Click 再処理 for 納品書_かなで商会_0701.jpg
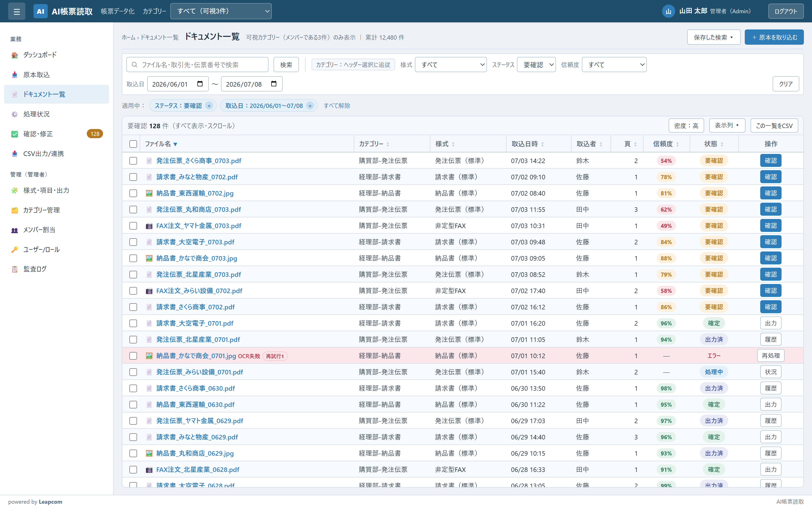This screenshot has width=812, height=508. tap(770, 356)
